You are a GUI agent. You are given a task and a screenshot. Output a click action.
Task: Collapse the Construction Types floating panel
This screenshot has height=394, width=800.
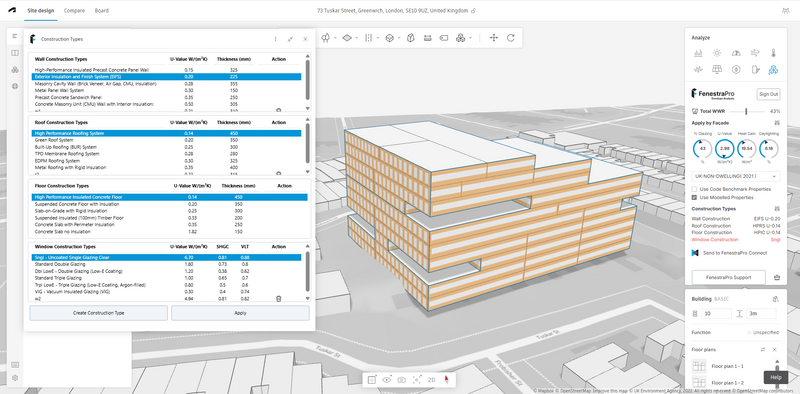(x=290, y=39)
